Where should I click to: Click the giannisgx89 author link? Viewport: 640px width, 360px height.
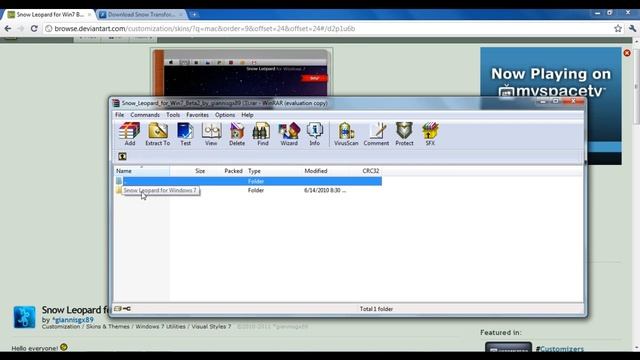[73, 320]
